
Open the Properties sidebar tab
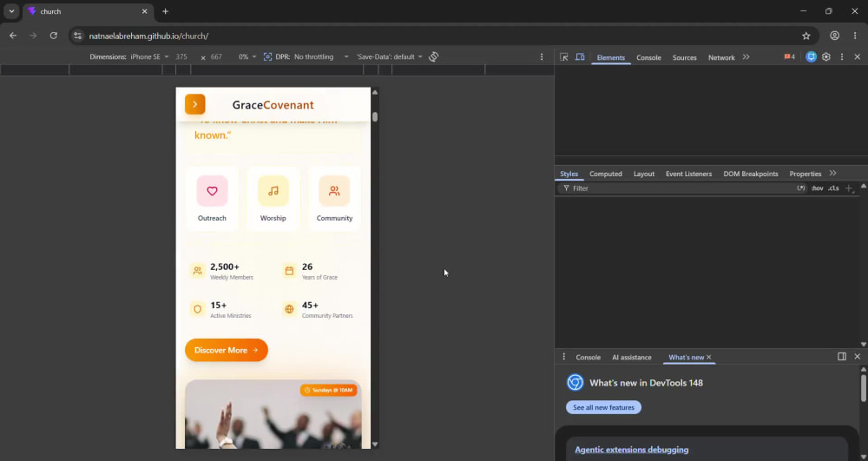[805, 174]
